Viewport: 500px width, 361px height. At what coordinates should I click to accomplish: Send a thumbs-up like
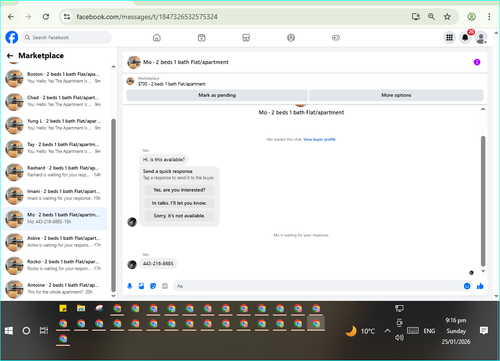480,286
